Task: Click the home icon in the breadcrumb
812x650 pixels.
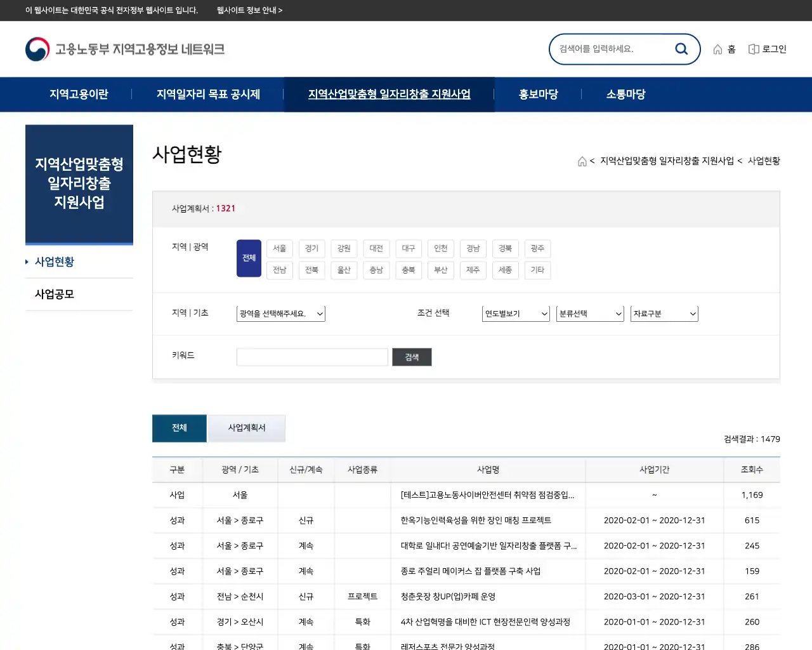Action: coord(582,161)
